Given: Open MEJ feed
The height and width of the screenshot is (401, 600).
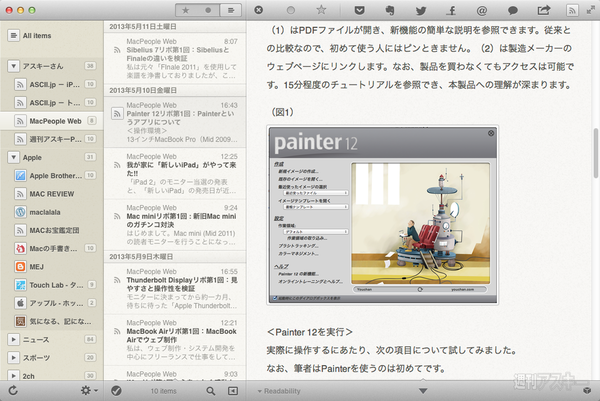Looking at the screenshot, I should pyautogui.click(x=52, y=267).
